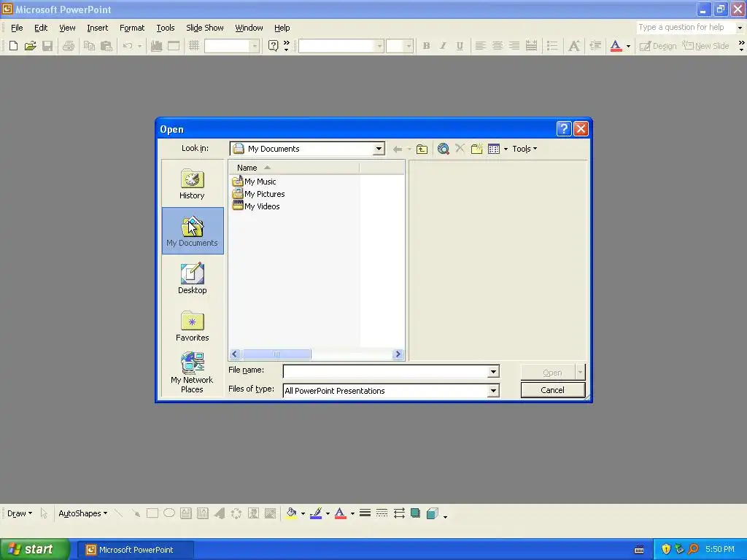Viewport: 747px width, 560px height.
Task: Click the Open folder toolbar icon
Action: pos(31,46)
